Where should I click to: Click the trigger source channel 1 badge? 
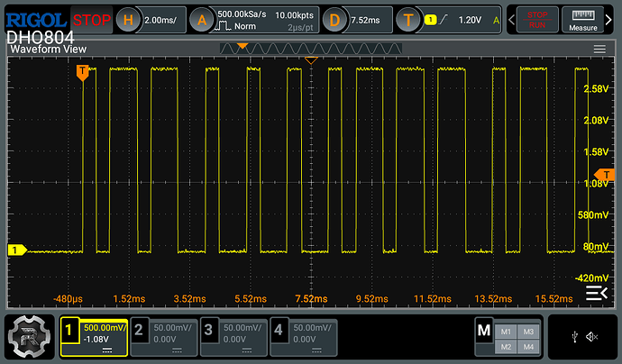430,20
